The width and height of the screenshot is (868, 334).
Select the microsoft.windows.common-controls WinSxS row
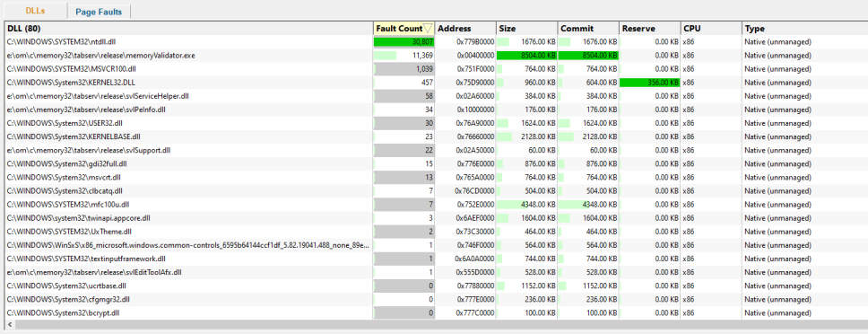[436, 245]
